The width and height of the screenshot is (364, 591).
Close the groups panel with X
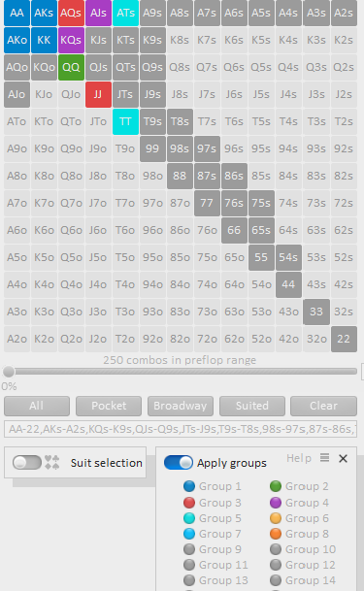[343, 458]
